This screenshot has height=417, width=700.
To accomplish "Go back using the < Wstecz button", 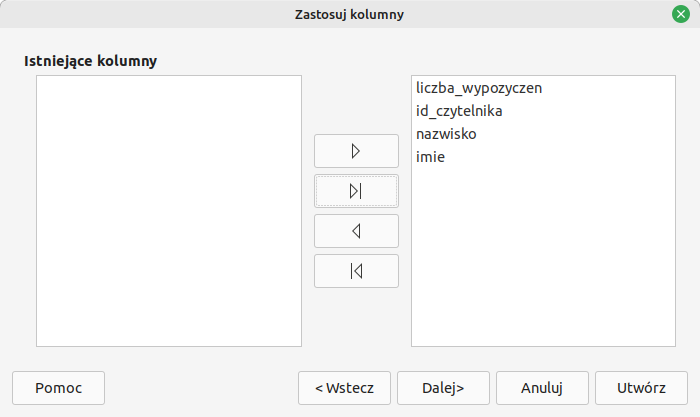I will 344,388.
